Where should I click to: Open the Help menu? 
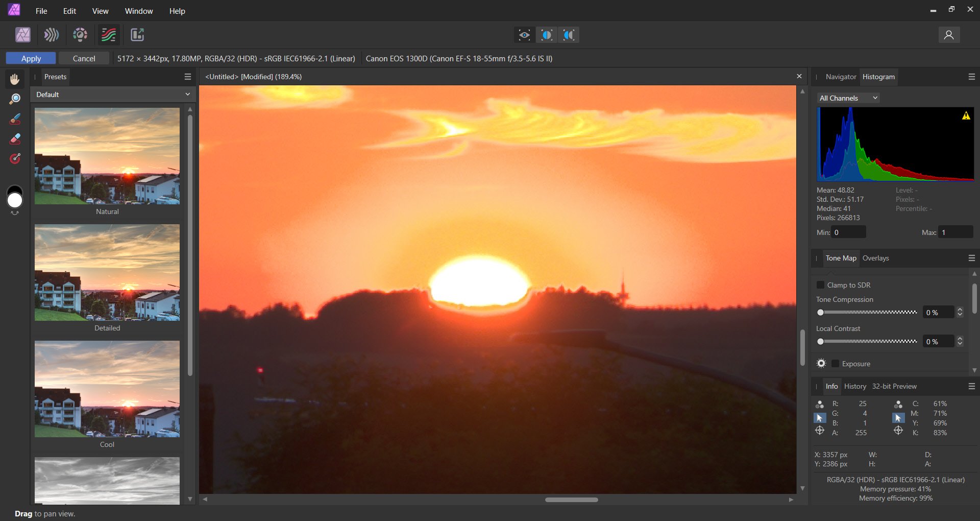coord(177,11)
